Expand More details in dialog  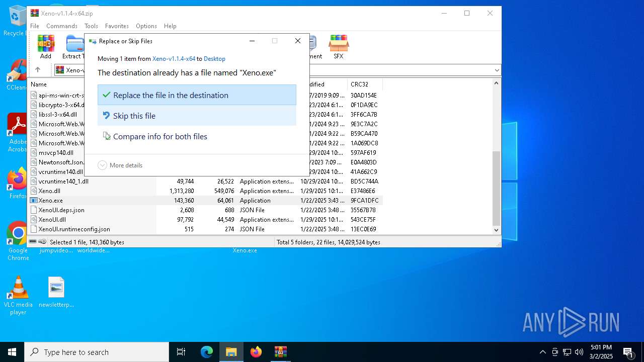click(120, 165)
